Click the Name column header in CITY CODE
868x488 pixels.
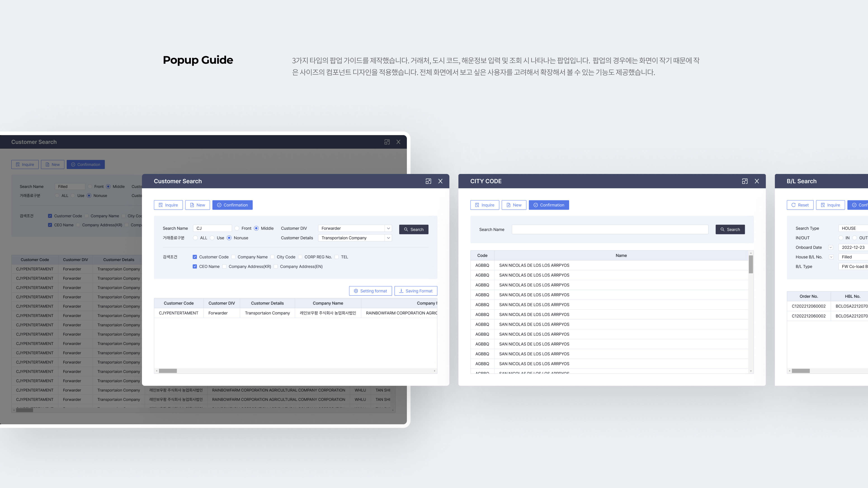tap(621, 256)
